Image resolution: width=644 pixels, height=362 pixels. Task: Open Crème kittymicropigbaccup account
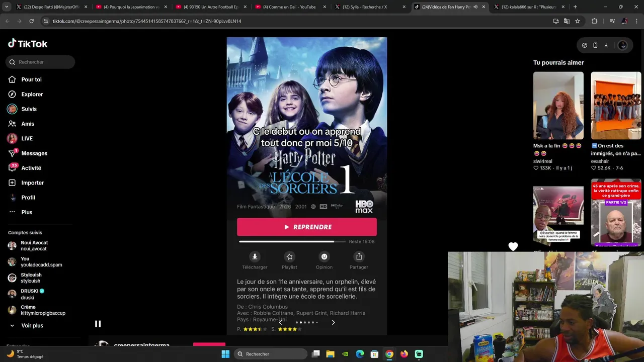point(43,310)
